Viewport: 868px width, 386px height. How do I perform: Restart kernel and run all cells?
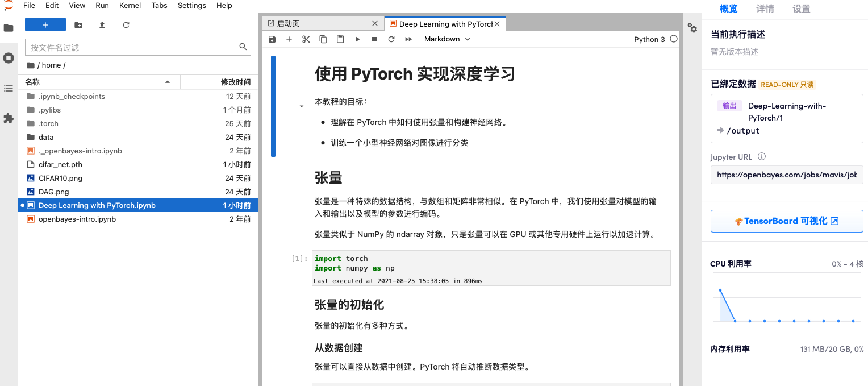pos(408,39)
